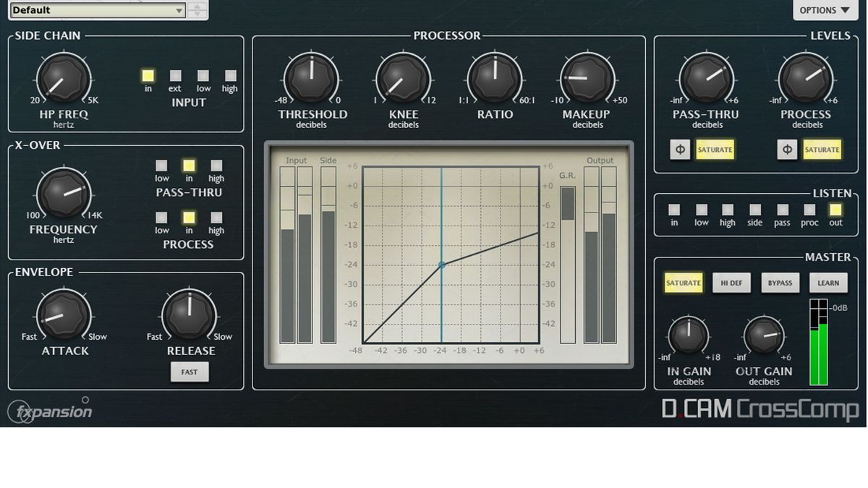
Task: Set PROCESS band to in
Action: pyautogui.click(x=189, y=218)
